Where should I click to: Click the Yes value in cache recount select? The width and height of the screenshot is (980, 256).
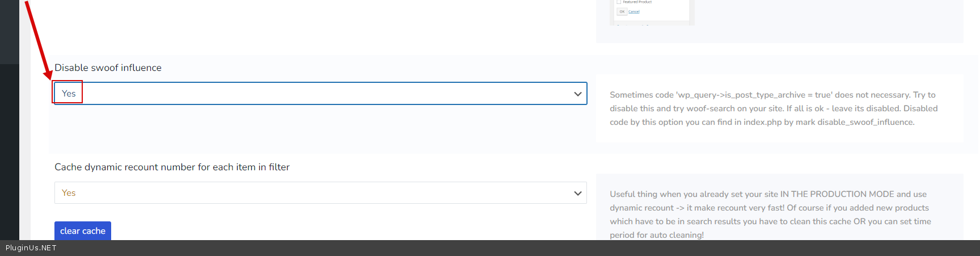pyautogui.click(x=69, y=193)
